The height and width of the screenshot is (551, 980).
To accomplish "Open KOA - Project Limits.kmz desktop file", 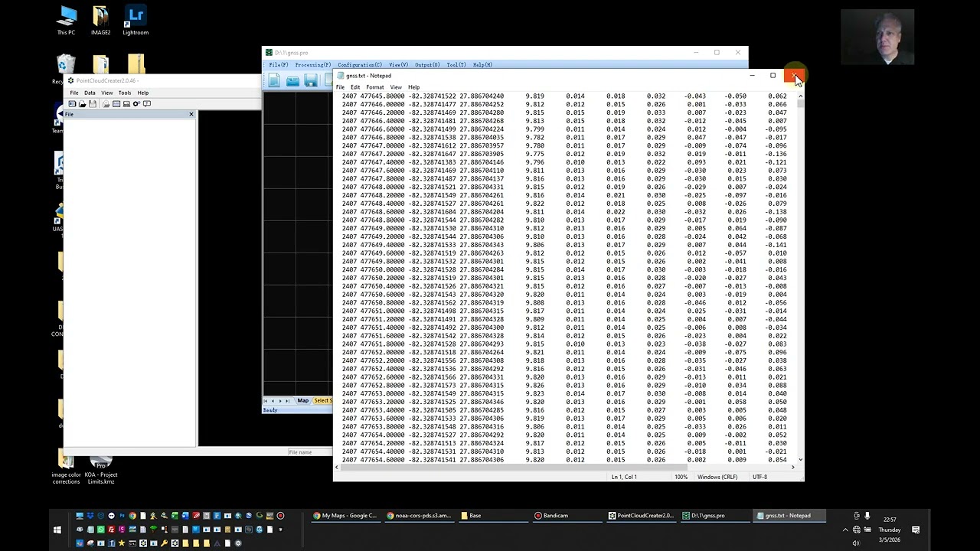I will 101,468.
